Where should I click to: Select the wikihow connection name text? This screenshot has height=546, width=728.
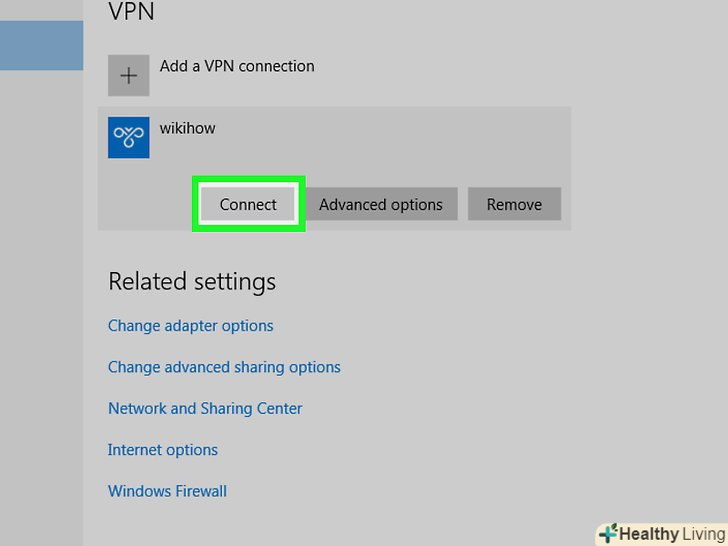pyautogui.click(x=187, y=128)
